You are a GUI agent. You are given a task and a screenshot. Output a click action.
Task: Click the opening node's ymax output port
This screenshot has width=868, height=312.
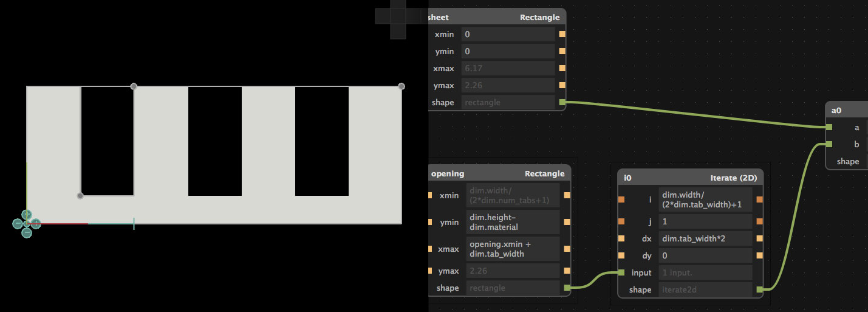[x=567, y=271]
